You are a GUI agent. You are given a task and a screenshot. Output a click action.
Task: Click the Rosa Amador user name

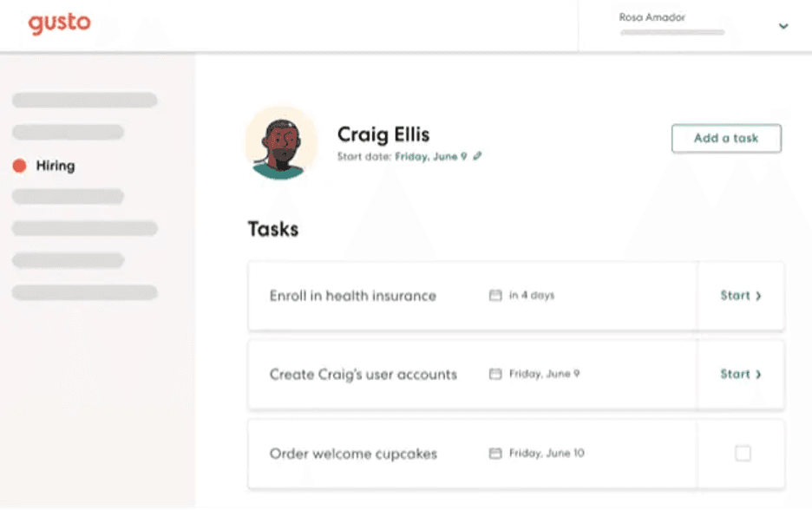pyautogui.click(x=652, y=17)
